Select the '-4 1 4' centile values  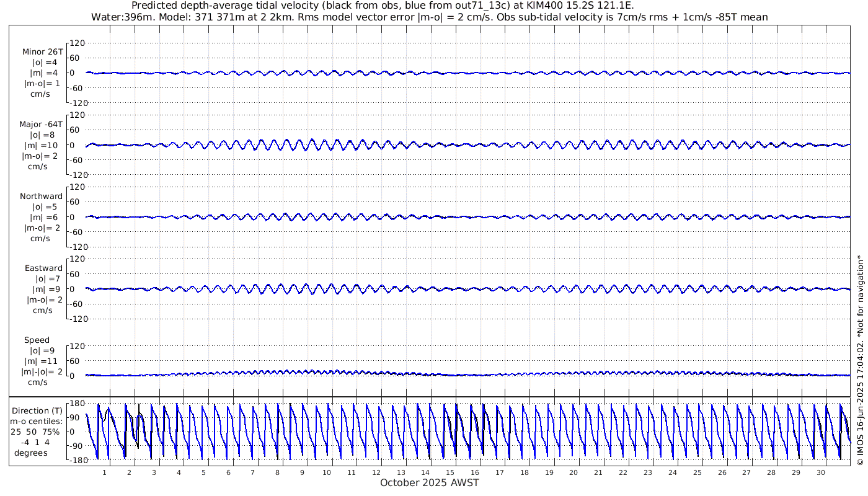coord(34,443)
